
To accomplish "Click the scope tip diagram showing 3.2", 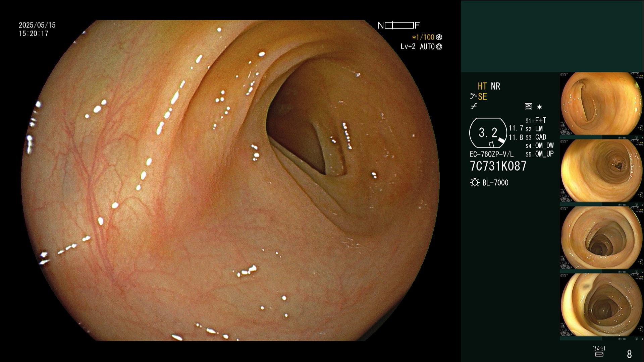I will pyautogui.click(x=488, y=133).
